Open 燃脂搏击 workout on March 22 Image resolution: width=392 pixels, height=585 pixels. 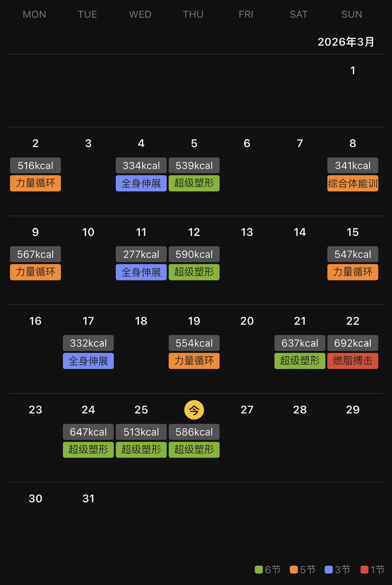tap(353, 361)
